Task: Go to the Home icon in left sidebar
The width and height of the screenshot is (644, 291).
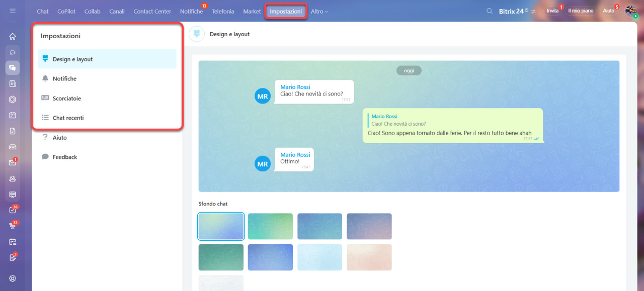Action: coord(13,36)
